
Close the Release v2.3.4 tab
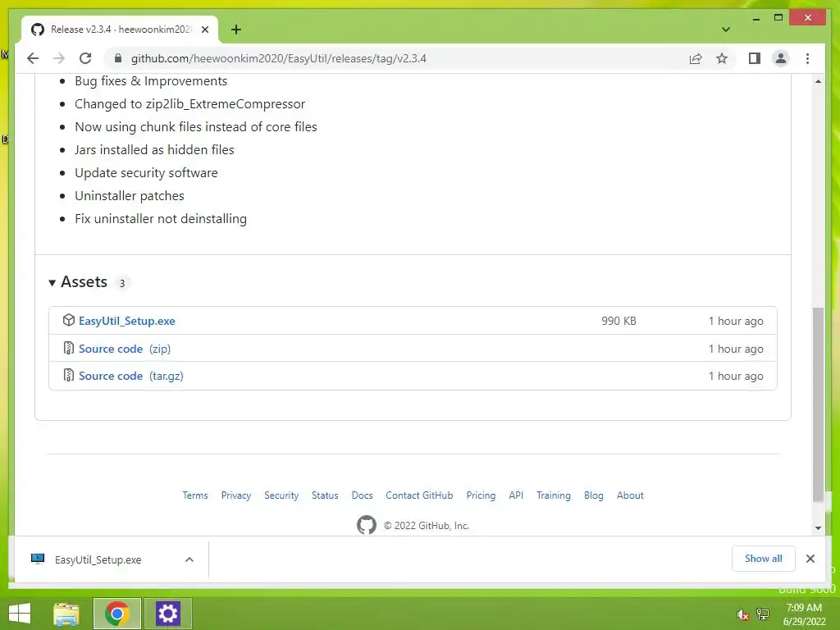(x=204, y=30)
